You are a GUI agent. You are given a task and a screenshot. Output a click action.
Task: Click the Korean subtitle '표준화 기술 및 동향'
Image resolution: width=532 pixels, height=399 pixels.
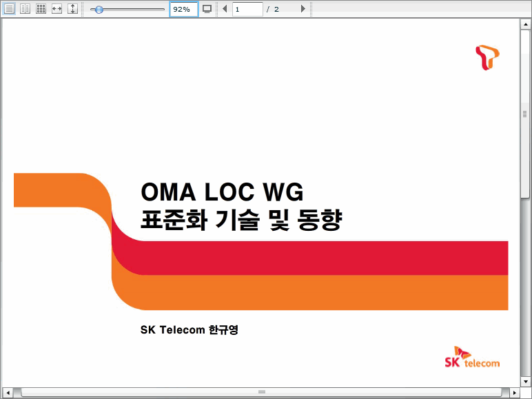[241, 221]
